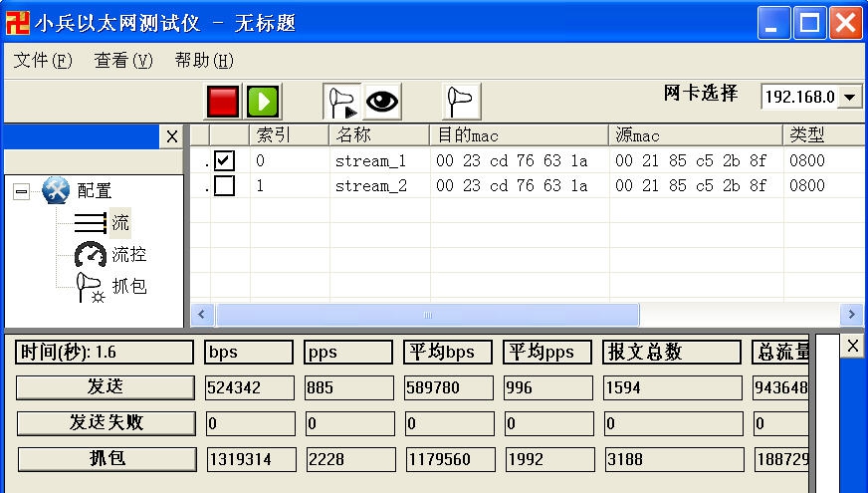
Task: Click the 名称 column header
Action: coord(380,135)
